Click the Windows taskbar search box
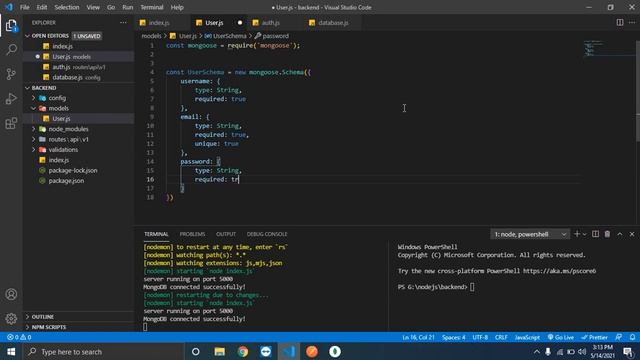The image size is (640, 360). coord(104,351)
